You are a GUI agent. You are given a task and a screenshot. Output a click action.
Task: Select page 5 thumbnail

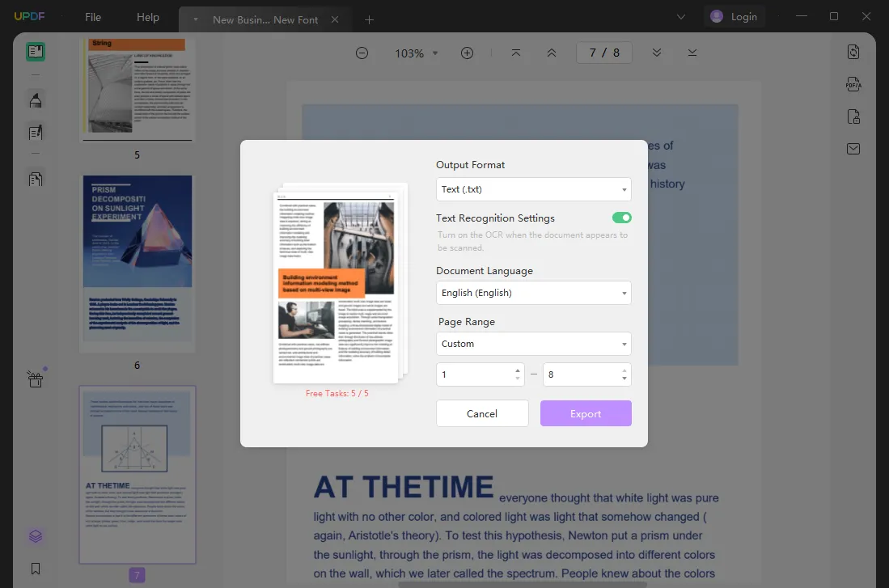138,89
